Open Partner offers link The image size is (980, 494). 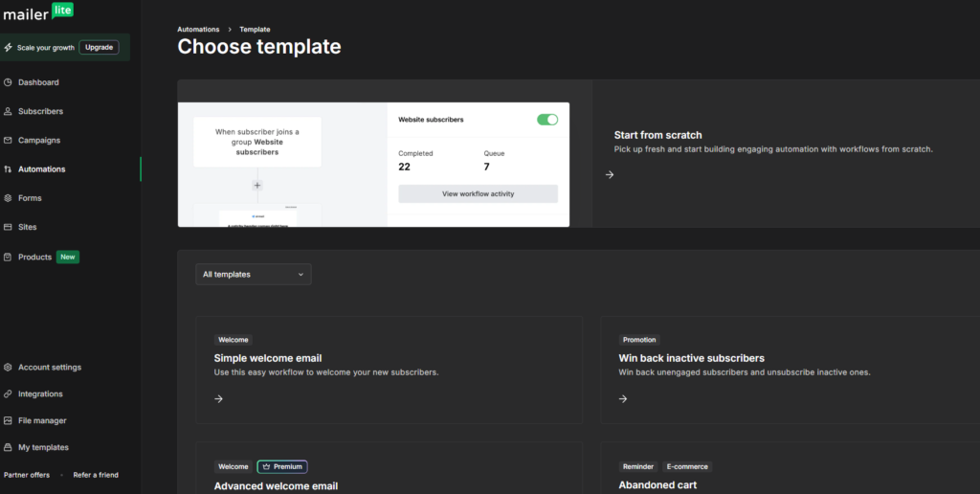pyautogui.click(x=27, y=475)
